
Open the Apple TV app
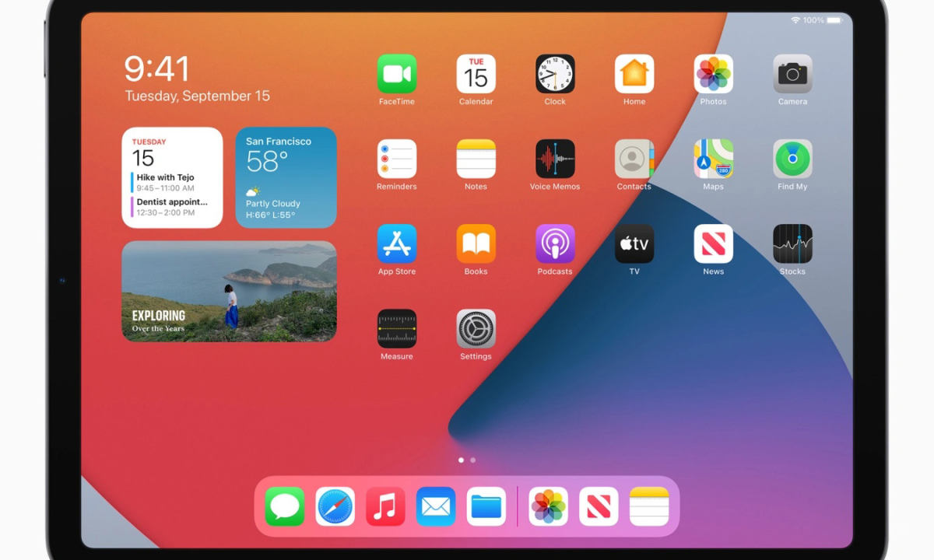634,243
